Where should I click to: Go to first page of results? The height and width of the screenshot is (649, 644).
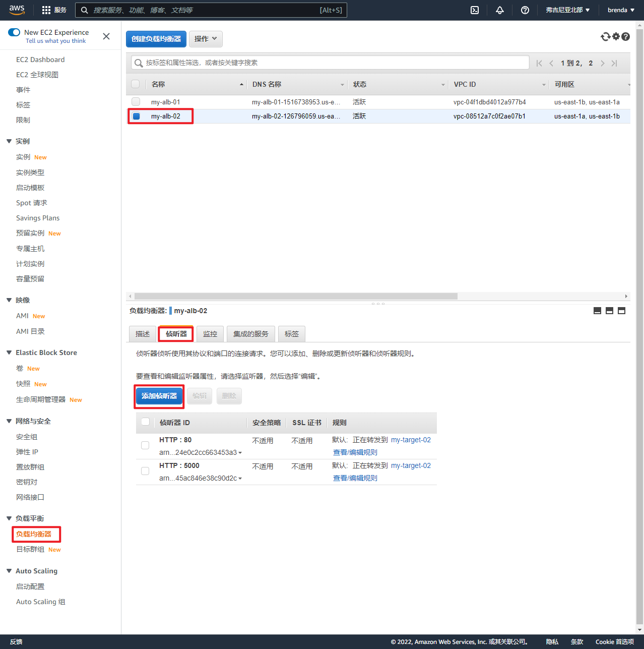click(x=539, y=63)
